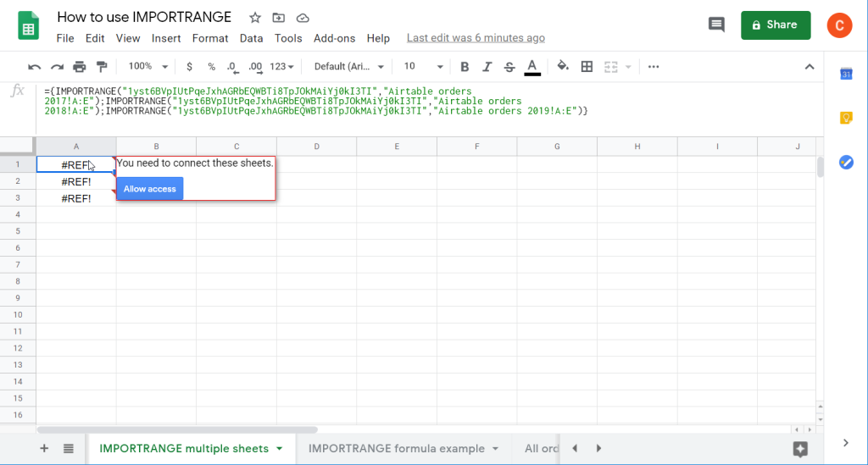Toggle strikethrough formatting

(509, 67)
